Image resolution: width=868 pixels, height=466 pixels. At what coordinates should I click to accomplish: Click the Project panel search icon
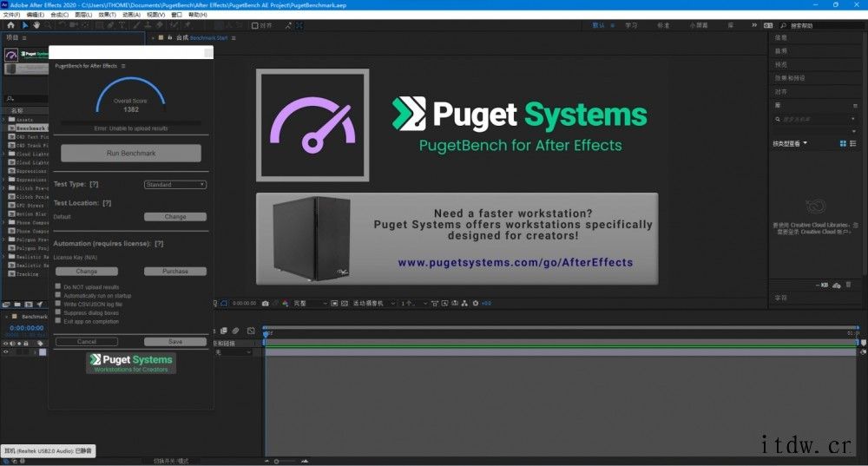point(10,99)
